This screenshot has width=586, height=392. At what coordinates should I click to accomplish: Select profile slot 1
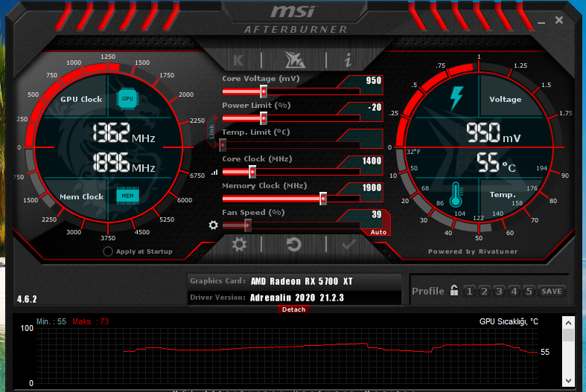click(x=469, y=291)
